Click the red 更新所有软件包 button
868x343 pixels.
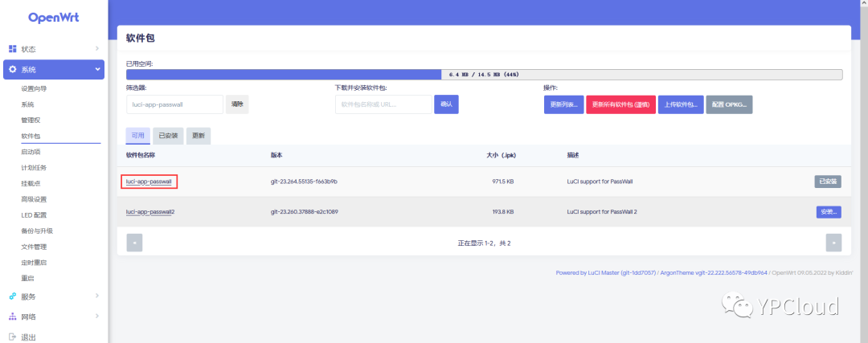620,104
